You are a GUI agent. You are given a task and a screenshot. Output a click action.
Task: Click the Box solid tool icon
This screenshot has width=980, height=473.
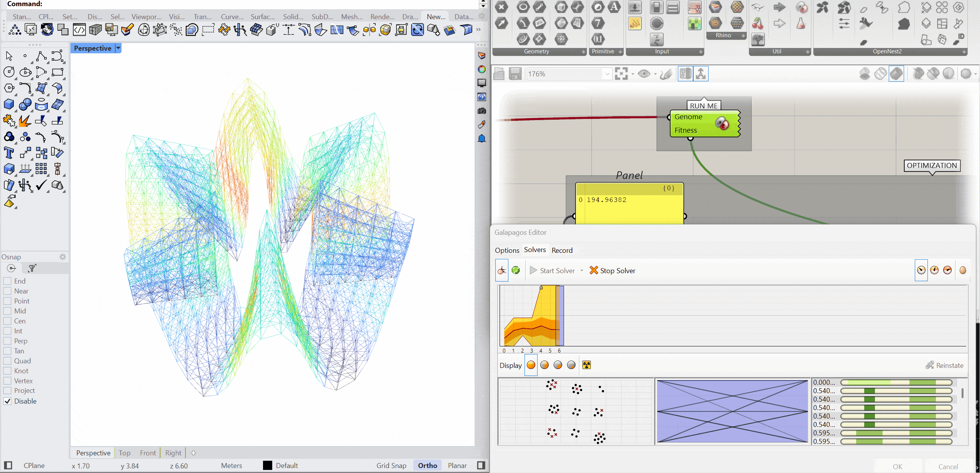pyautogui.click(x=9, y=104)
